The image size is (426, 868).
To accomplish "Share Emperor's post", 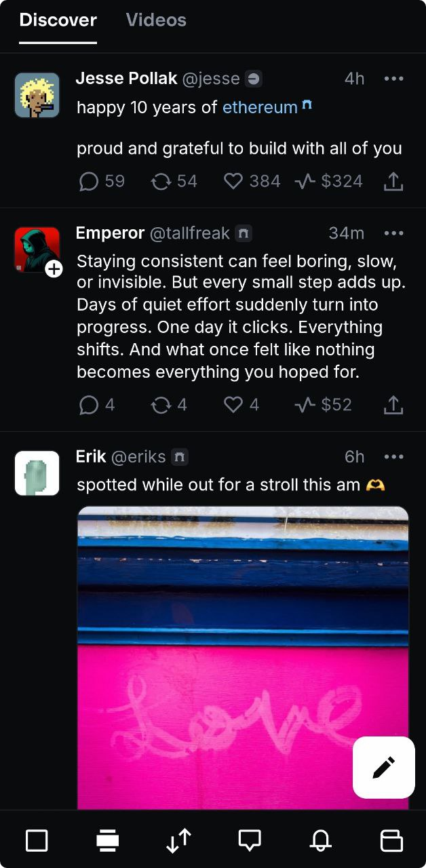I will (x=393, y=405).
